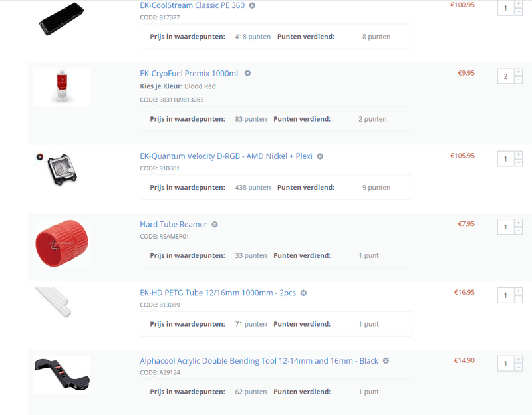Open the red Hard Tube Reamer thumbnail
Viewport: 532px width, 415px height.
tap(62, 243)
